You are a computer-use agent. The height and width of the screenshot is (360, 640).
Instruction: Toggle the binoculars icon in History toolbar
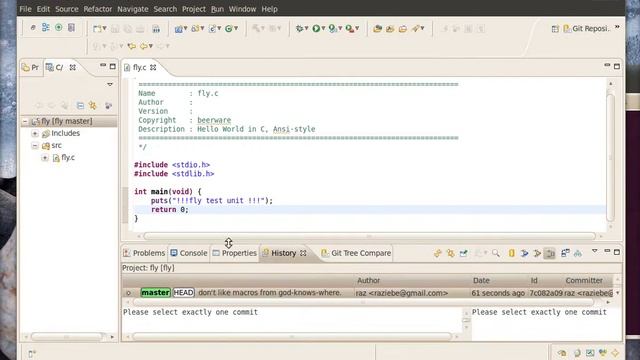click(578, 253)
